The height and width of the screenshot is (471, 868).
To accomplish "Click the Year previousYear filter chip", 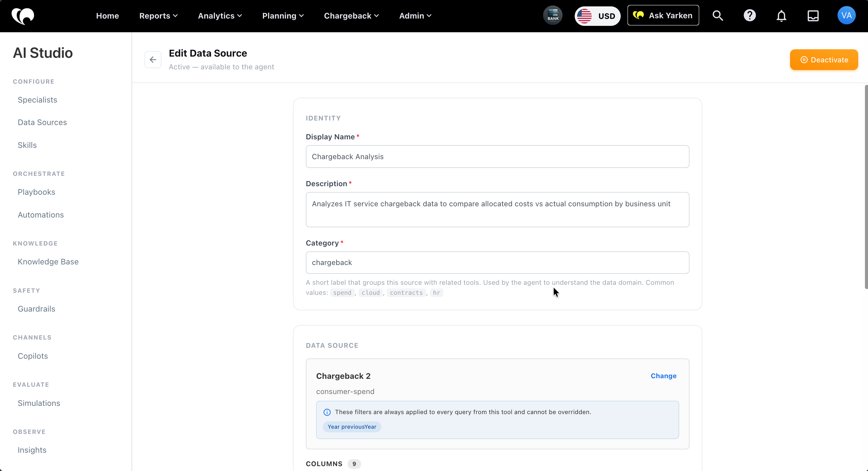I will pos(352,427).
